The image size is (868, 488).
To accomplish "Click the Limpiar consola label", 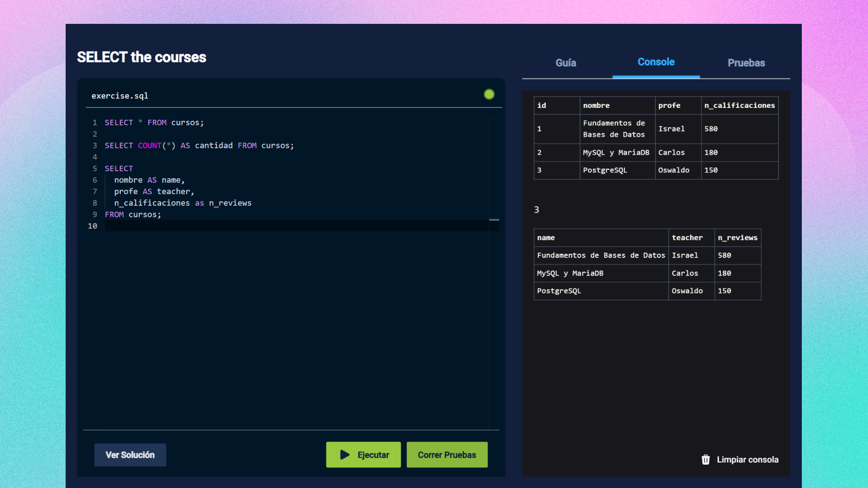I will 748,459.
